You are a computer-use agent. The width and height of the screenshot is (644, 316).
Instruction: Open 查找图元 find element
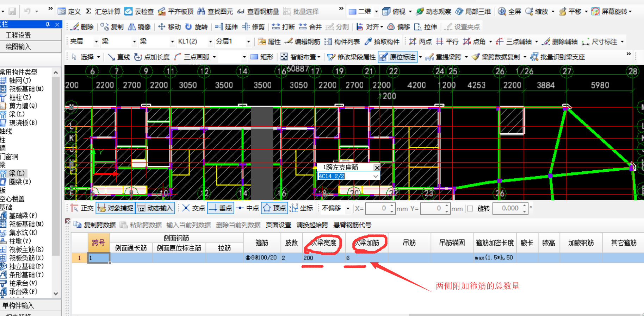[215, 12]
